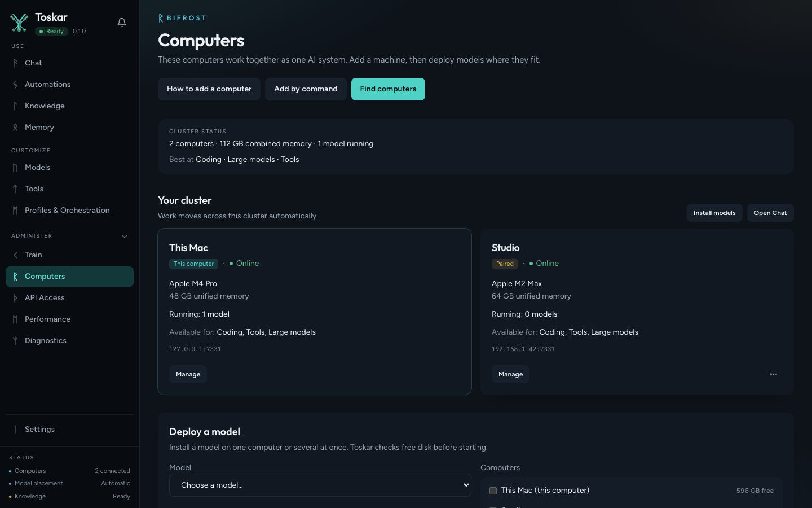The width and height of the screenshot is (812, 508).
Task: Click the Models icon in sidebar
Action: click(15, 168)
